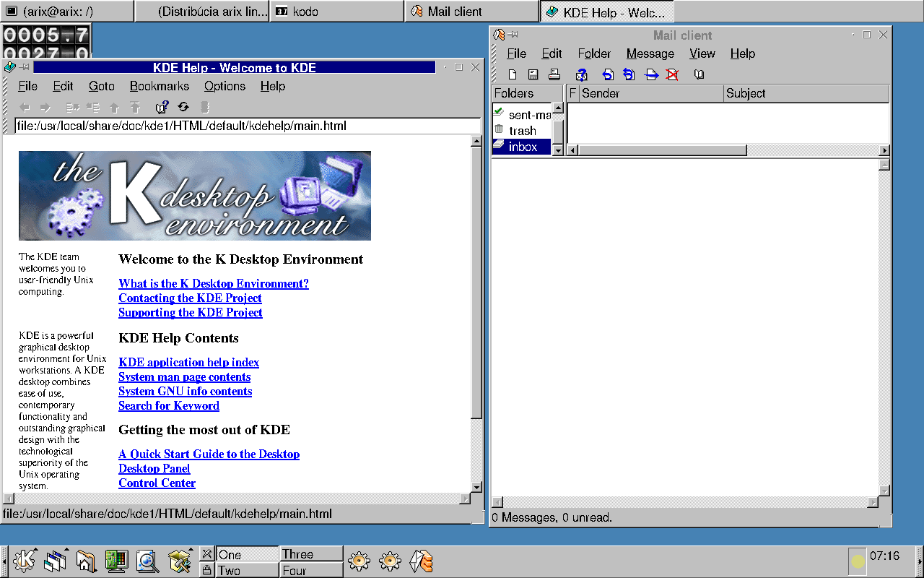Click the Top-of-document icon in KDE Help toolbar
Screen dimensions: 924x578
[x=135, y=107]
